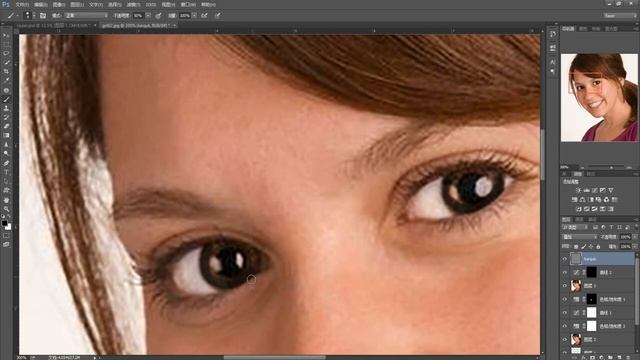Open the workspace switcher dropdown
The image size is (640, 360).
620,16
